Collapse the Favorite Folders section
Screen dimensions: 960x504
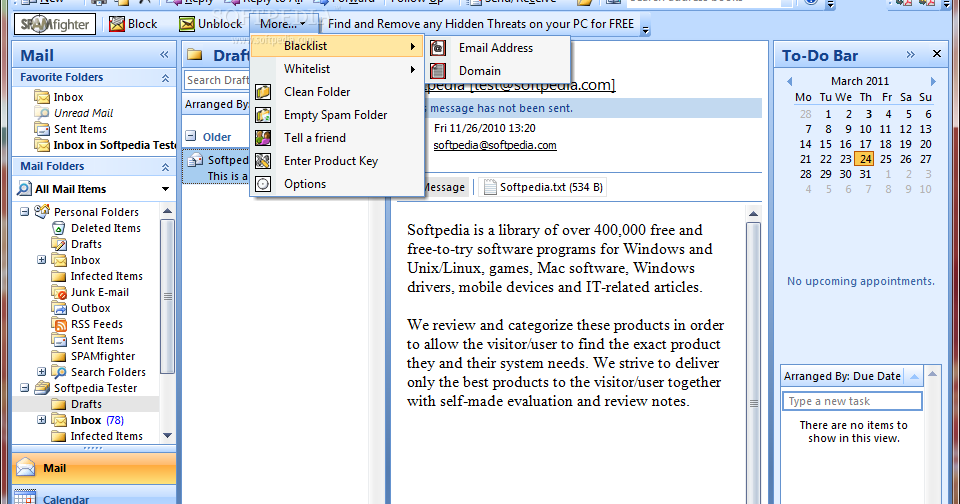165,78
